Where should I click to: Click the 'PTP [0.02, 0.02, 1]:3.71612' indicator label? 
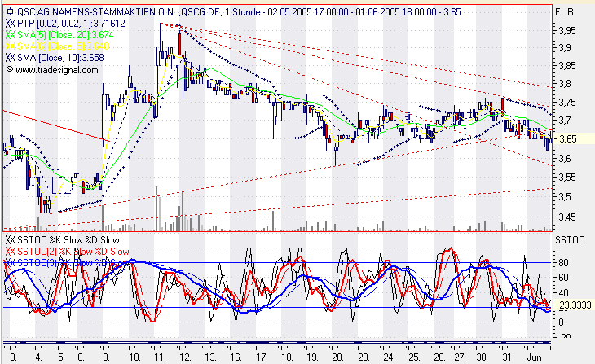(x=65, y=24)
